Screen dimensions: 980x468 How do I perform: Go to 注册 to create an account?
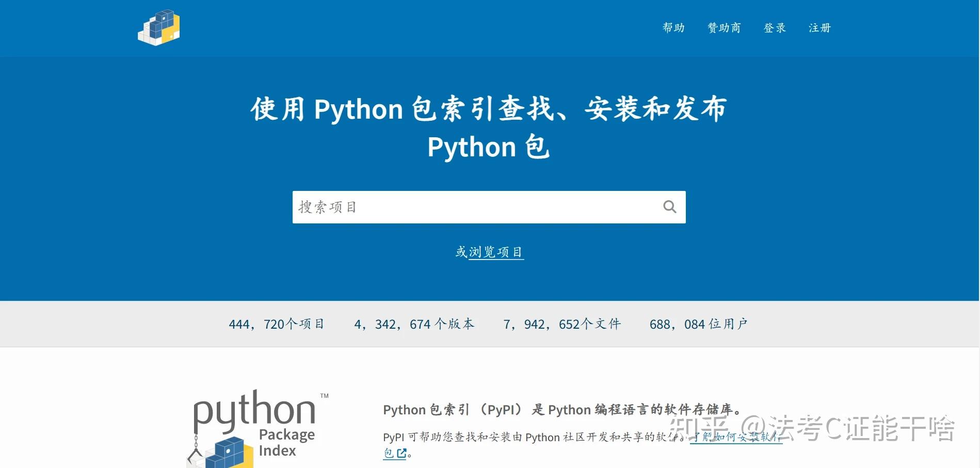[820, 27]
